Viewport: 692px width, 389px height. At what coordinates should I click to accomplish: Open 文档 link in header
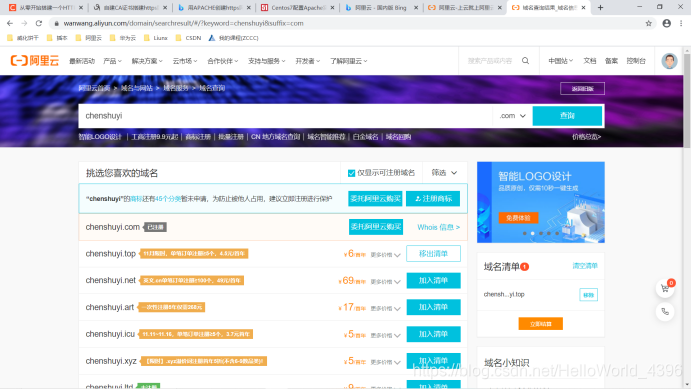pos(590,61)
